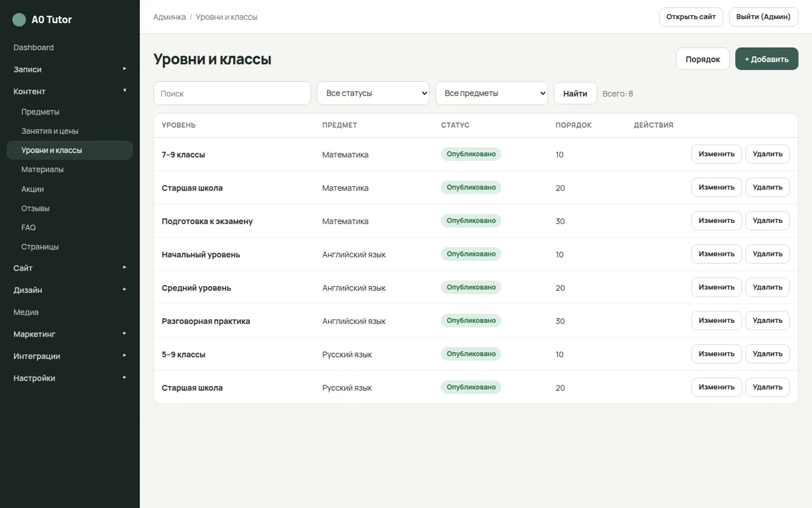This screenshot has width=812, height=508.
Task: Click the Открыть сайт button
Action: 691,17
